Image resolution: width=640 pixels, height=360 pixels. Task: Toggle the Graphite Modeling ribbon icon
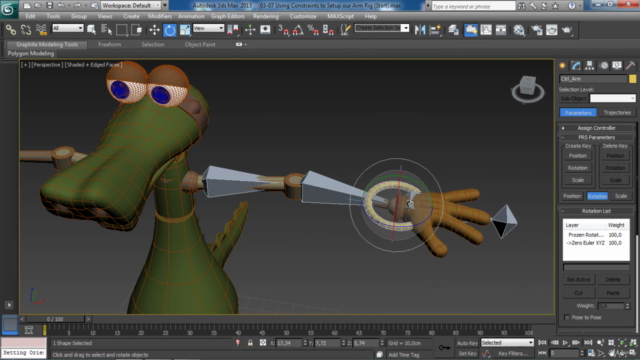coord(471,30)
